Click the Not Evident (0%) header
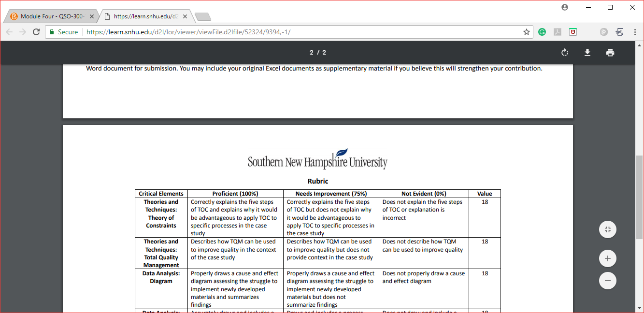Image resolution: width=644 pixels, height=313 pixels. click(x=424, y=194)
